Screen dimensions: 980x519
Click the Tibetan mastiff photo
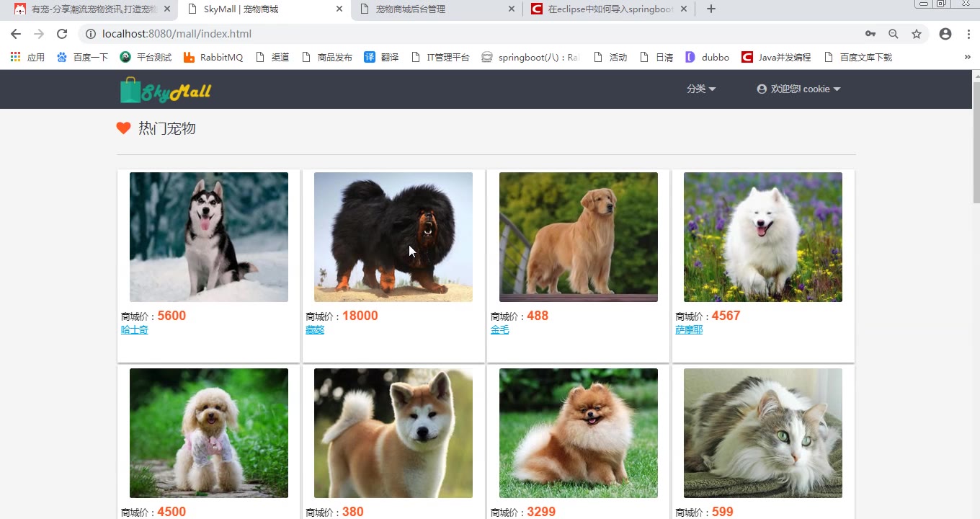[x=393, y=237]
